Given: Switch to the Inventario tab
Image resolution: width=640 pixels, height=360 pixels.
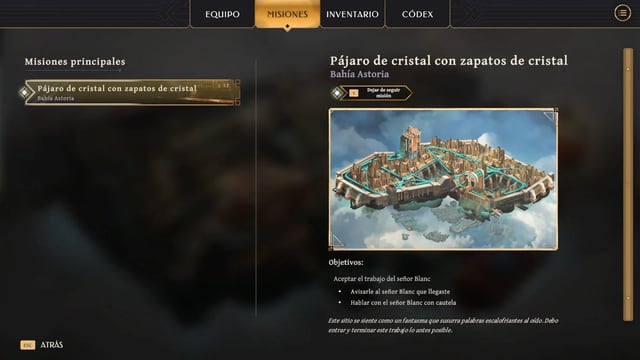Looking at the screenshot, I should (x=352, y=14).
